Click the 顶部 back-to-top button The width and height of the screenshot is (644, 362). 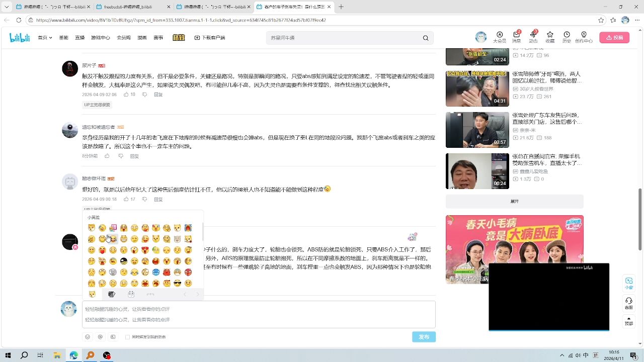pos(629,321)
